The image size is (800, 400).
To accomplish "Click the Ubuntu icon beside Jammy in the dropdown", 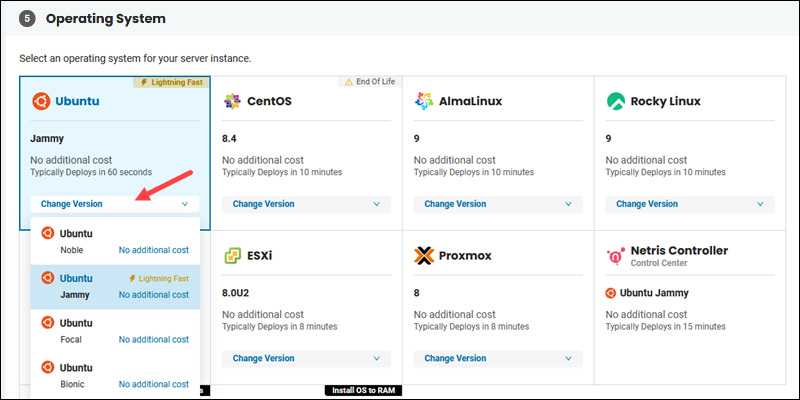I will coord(47,278).
